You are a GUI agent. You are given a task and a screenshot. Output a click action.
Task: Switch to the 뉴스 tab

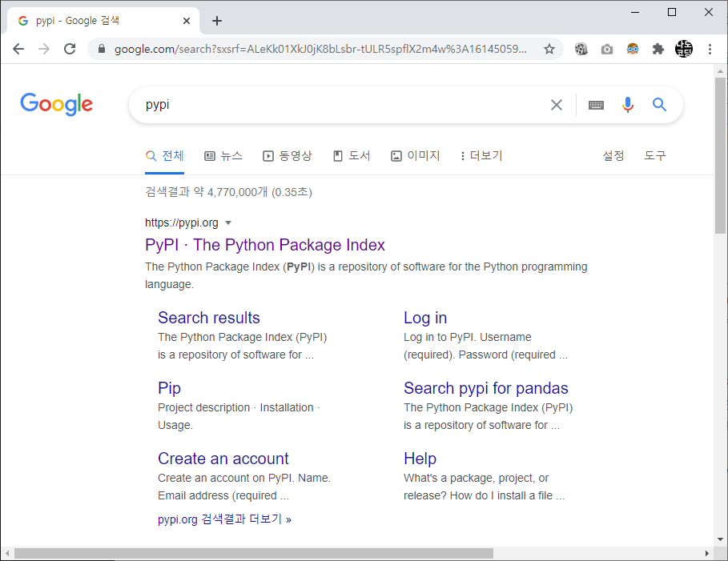(223, 156)
